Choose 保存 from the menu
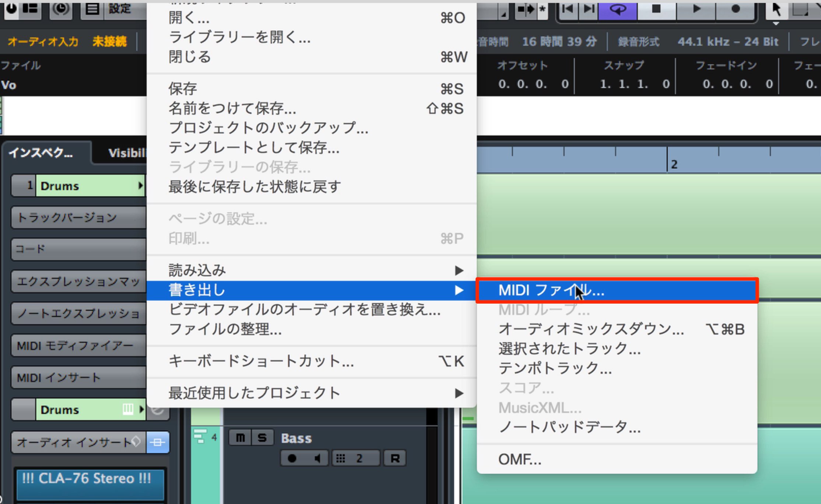 pyautogui.click(x=312, y=89)
